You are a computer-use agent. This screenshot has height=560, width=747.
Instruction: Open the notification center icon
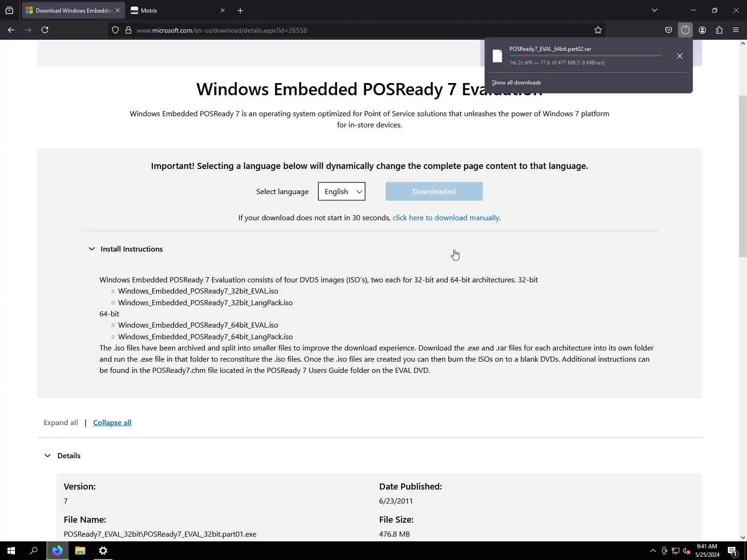click(733, 551)
